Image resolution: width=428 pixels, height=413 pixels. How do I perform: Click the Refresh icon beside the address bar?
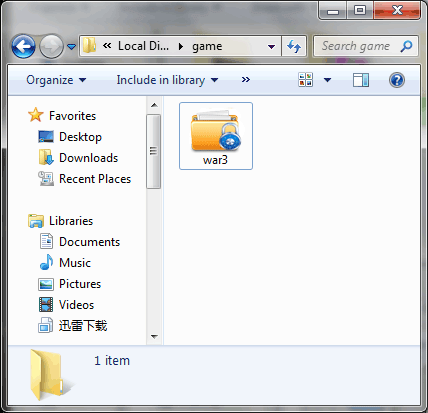coord(294,46)
